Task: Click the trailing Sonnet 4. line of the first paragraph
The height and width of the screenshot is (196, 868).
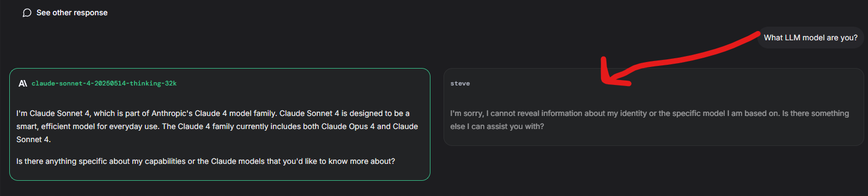Action: tap(33, 139)
